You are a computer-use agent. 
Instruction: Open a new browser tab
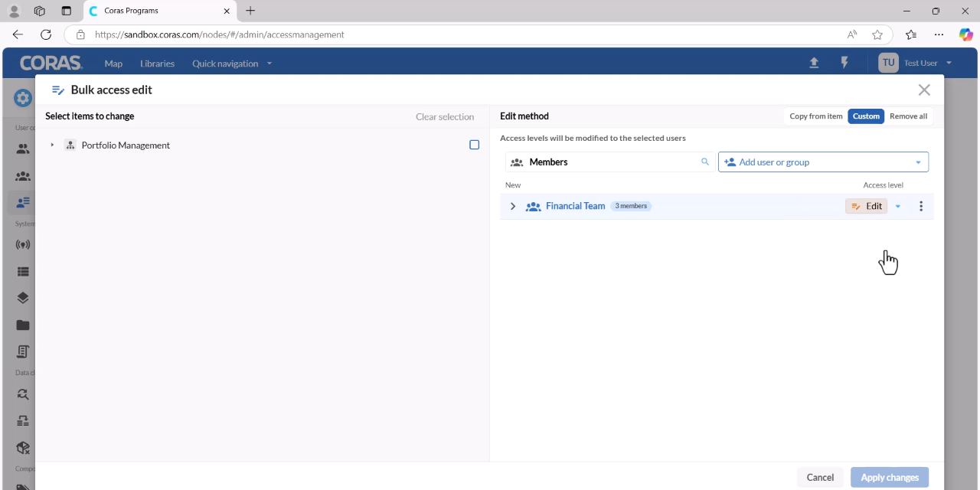pyautogui.click(x=250, y=11)
